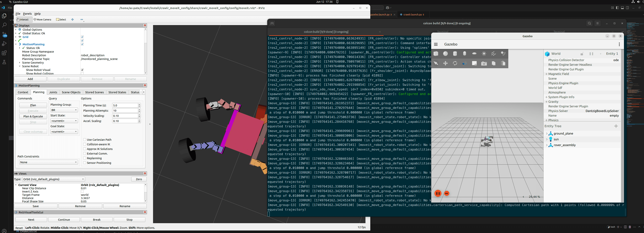Open the Planning Group dropdown showing BR
Screen dimensions: 644x233
(64, 110)
